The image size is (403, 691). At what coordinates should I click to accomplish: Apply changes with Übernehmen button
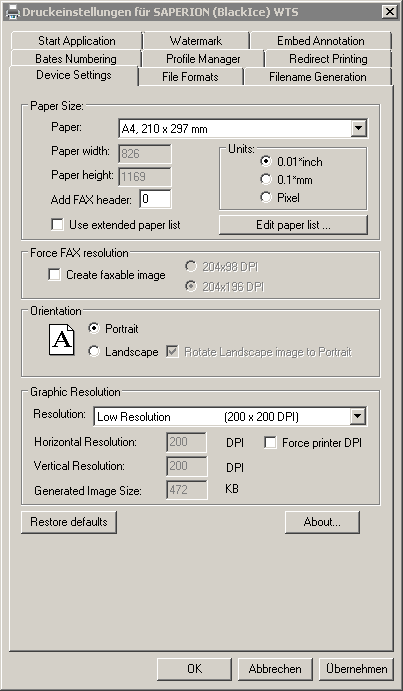356,669
